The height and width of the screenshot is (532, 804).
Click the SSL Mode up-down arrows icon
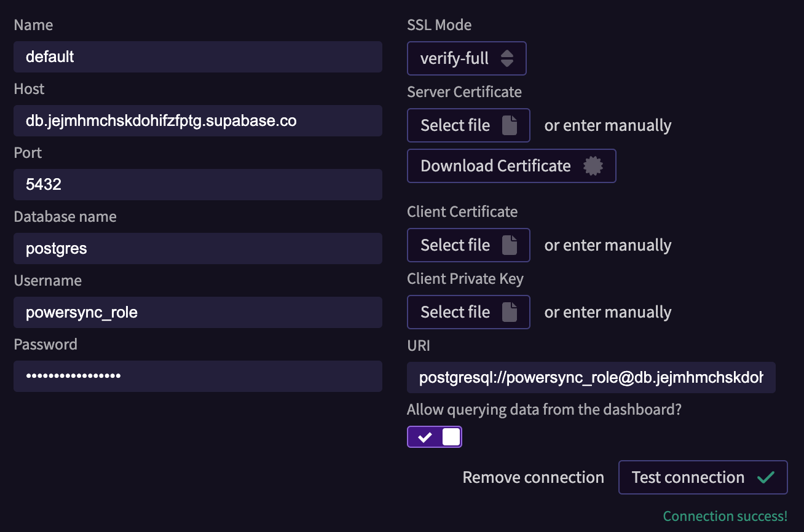click(x=507, y=58)
